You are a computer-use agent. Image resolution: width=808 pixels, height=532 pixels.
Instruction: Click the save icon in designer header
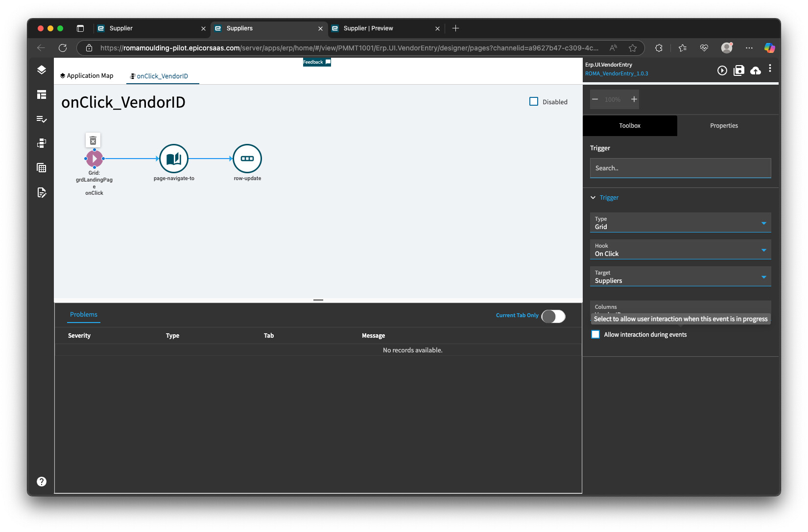[739, 70]
